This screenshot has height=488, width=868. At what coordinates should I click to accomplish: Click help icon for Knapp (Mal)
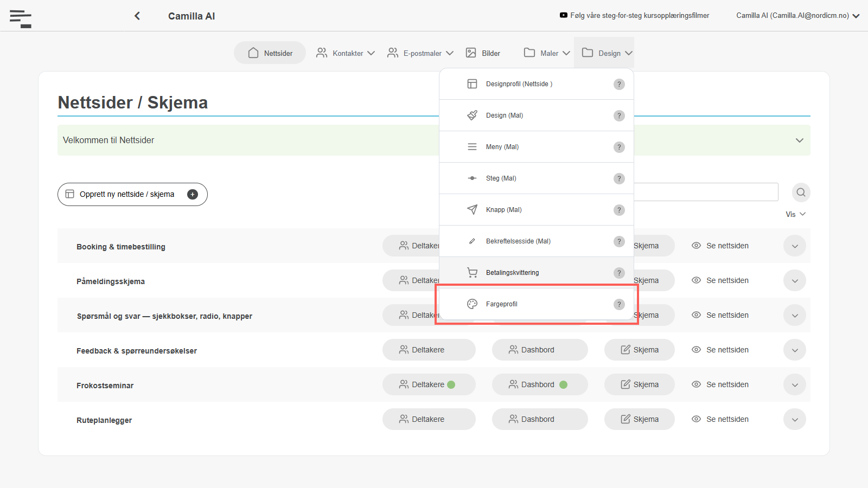[619, 210]
